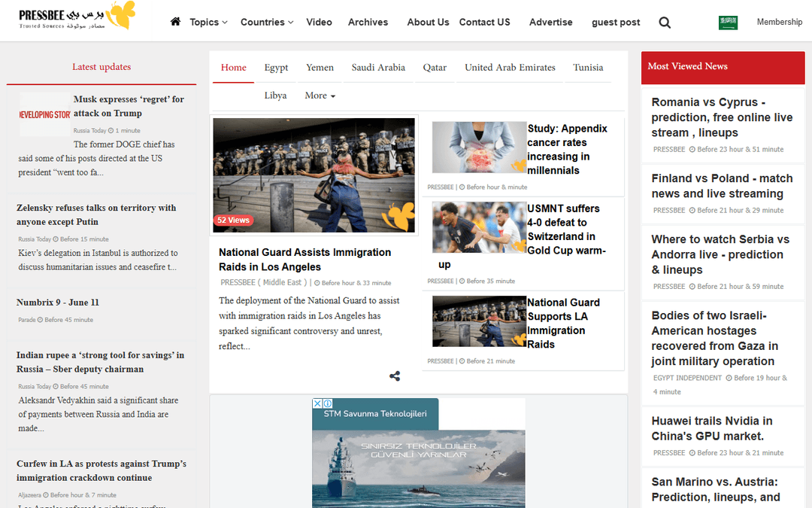Screen dimensions: 812x508
Task: Expand the Countries dropdown
Action: click(267, 22)
